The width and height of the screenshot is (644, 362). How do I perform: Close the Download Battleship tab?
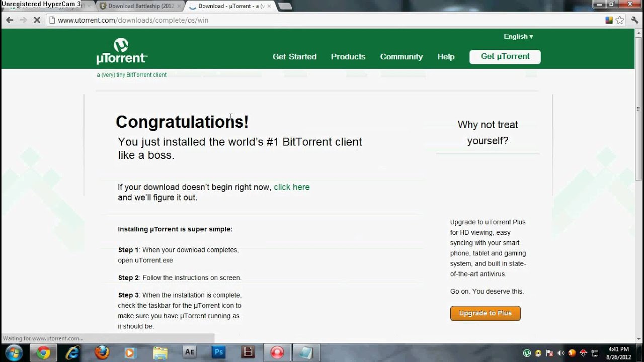point(179,7)
